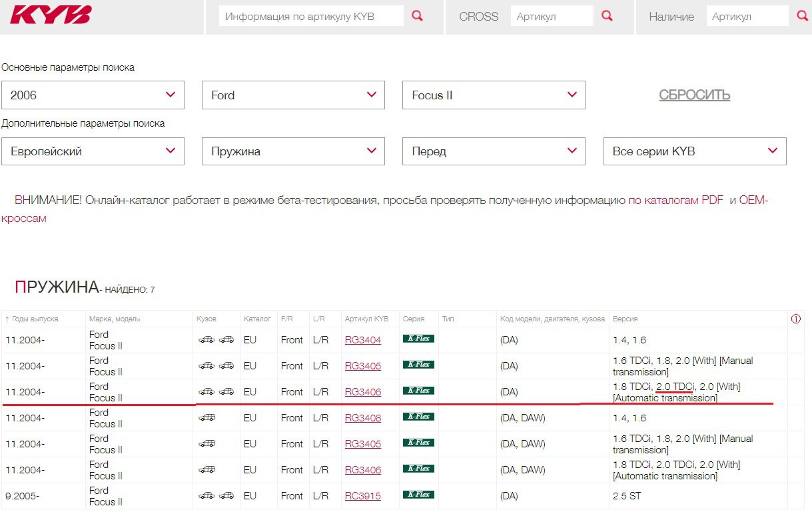Click the Серия column header
812x512 pixels.
click(414, 319)
